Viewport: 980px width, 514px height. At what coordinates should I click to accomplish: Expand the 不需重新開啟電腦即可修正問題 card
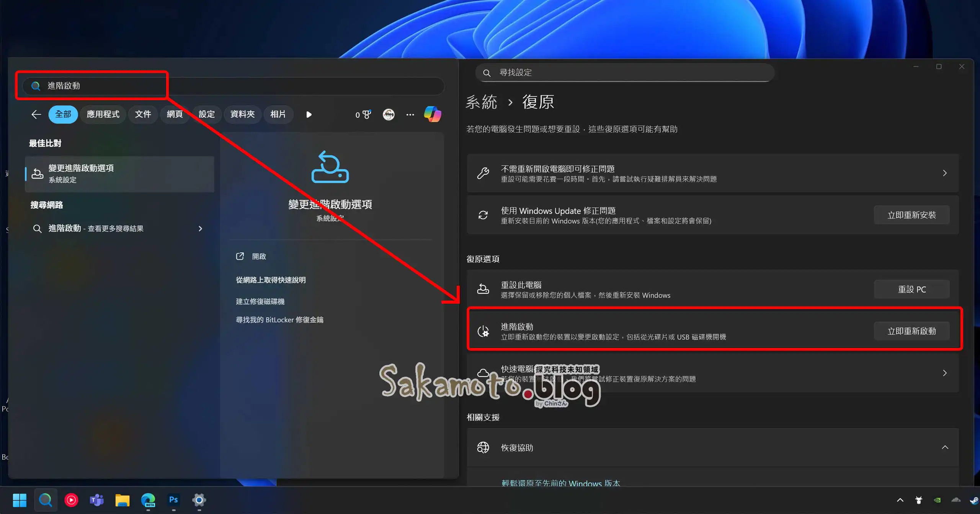(x=946, y=173)
